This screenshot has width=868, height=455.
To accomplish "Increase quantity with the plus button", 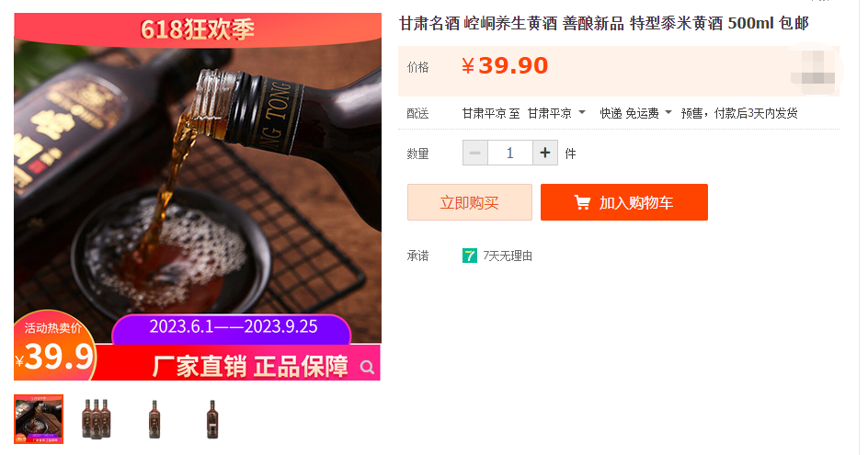I will pyautogui.click(x=544, y=153).
